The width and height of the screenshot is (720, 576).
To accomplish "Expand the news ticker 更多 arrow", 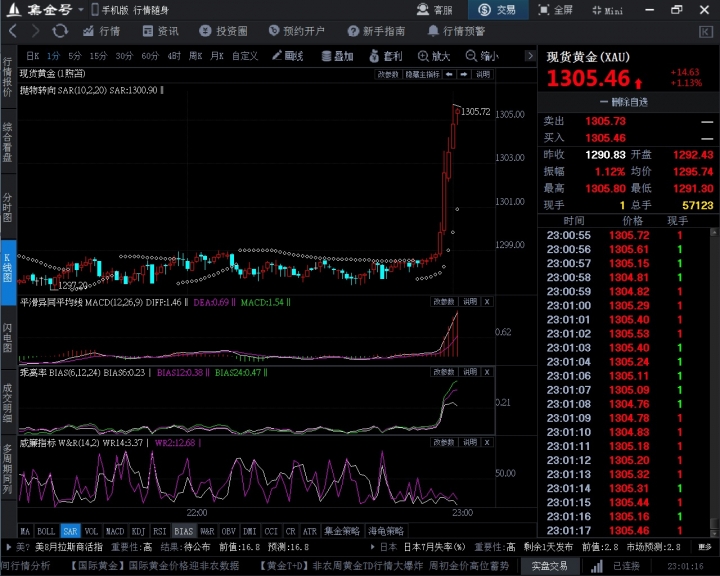I will [x=706, y=547].
